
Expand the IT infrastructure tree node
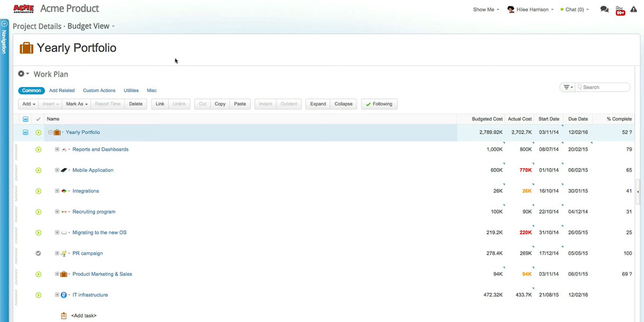pos(57,295)
